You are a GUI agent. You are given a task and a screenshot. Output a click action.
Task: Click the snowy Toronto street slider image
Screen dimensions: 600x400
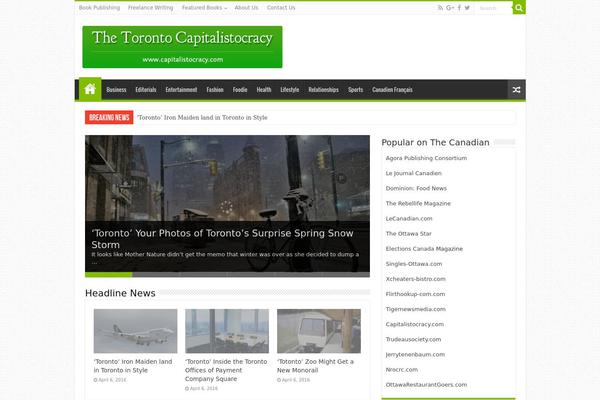(227, 178)
